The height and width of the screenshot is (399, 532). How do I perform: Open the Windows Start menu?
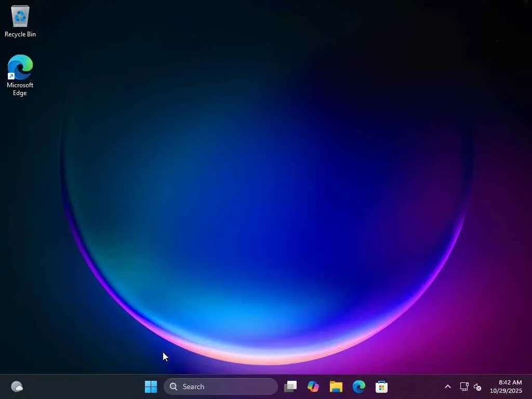tap(151, 387)
